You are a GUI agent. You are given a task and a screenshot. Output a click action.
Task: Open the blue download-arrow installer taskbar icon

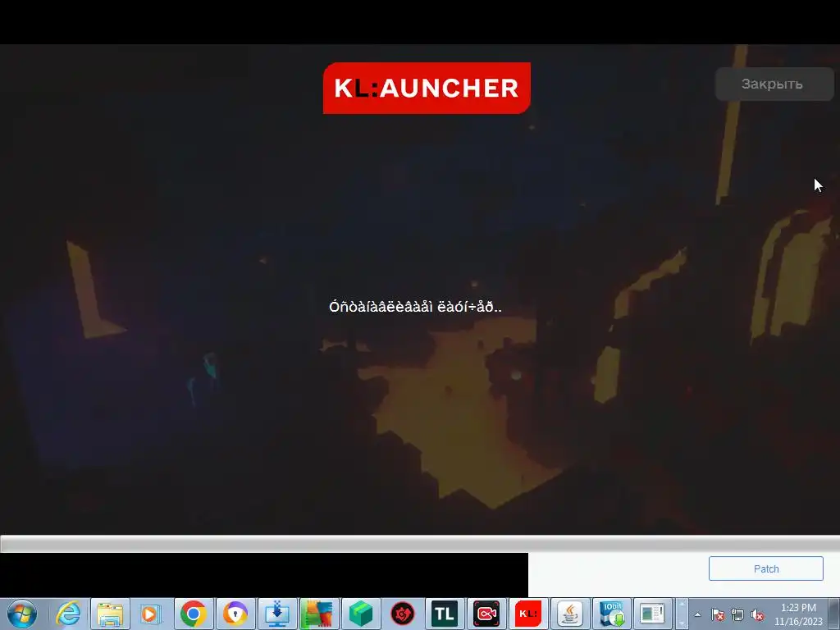277,614
